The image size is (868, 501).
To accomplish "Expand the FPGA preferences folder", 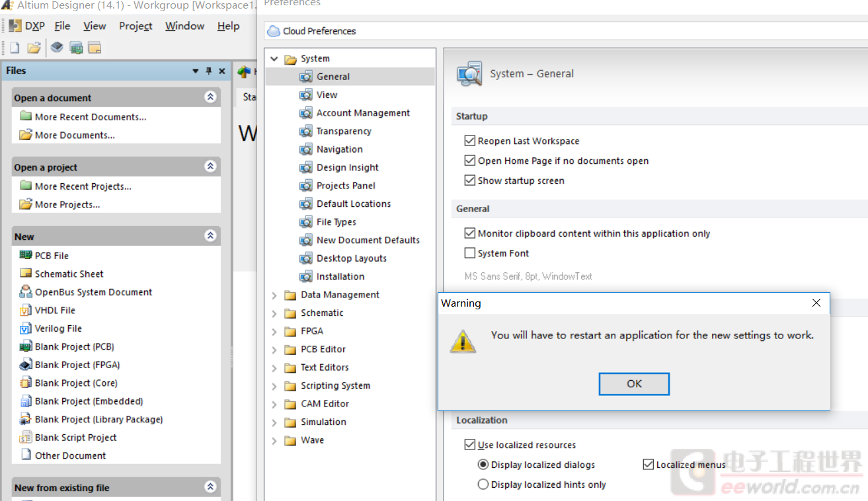I will coord(274,331).
